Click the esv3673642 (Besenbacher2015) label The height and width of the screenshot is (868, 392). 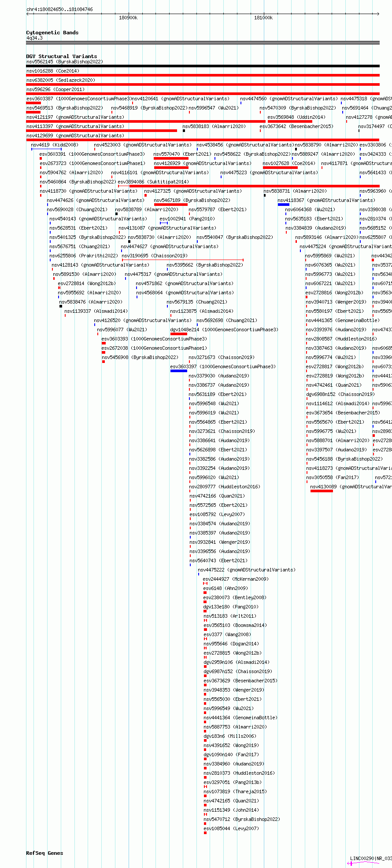[296, 126]
